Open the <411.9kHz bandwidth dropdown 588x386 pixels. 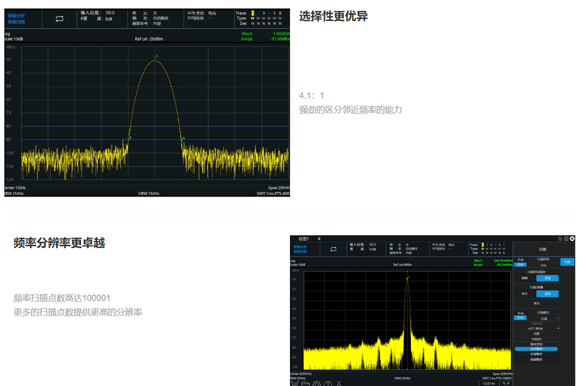tap(536, 329)
